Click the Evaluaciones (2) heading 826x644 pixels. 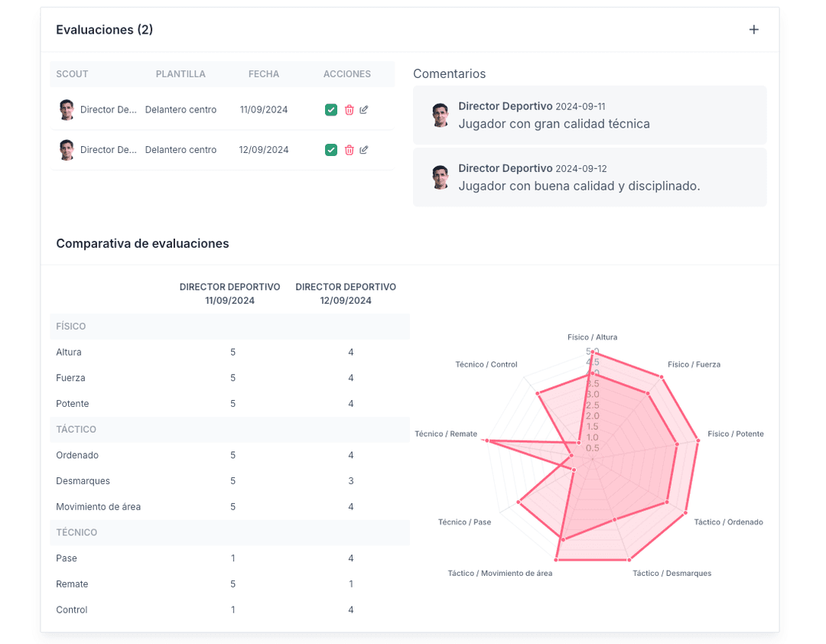104,30
